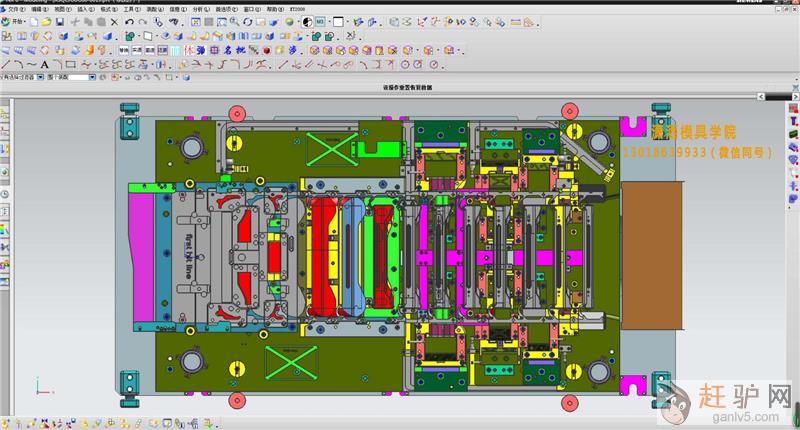This screenshot has height=430, width=800.
Task: Click the Zoom magnifier icon
Action: 234,21
